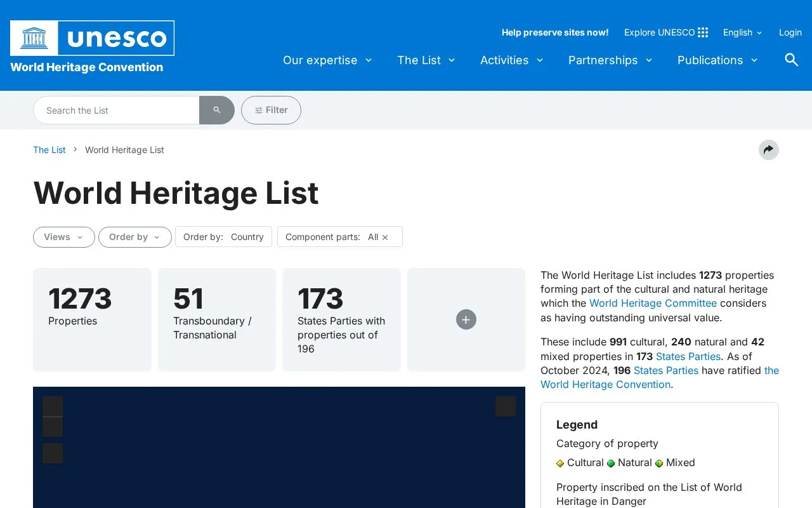Focus the Search the List field
Viewport: 812px width, 508px height.
tap(116, 110)
